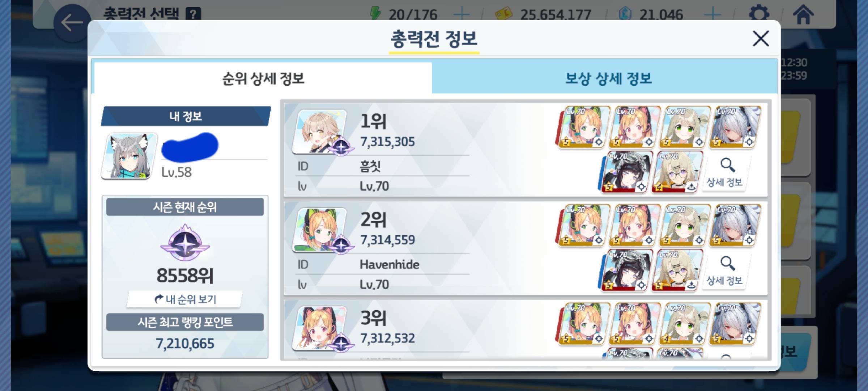Click the 내 순위 보기 button

(185, 299)
